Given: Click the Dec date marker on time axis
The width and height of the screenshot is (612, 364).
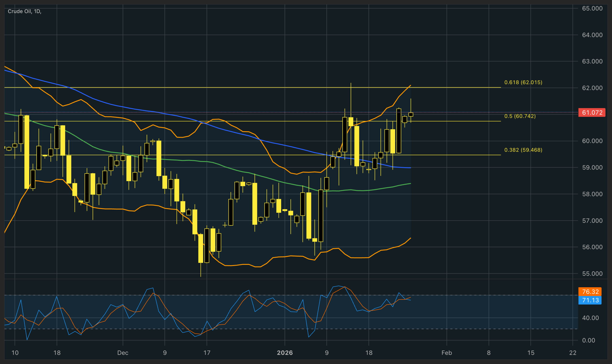Looking at the screenshot, I should [x=123, y=353].
